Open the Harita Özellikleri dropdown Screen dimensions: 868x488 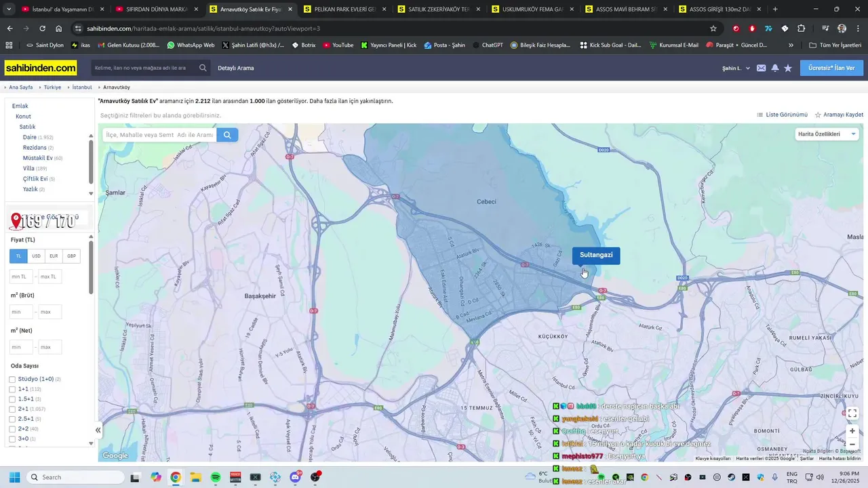827,134
